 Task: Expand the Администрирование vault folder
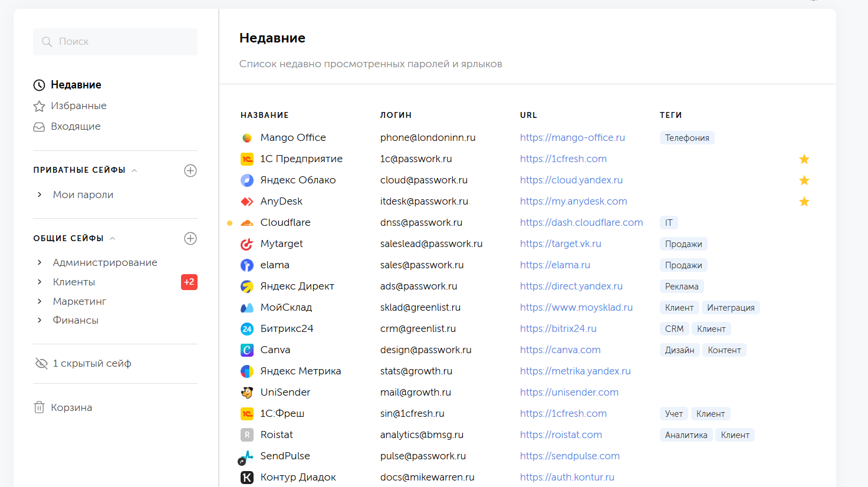click(40, 262)
